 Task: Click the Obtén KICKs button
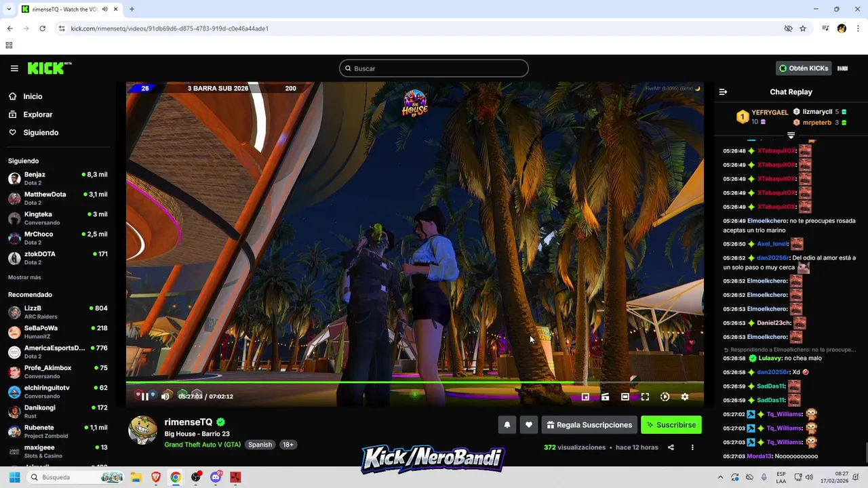pyautogui.click(x=804, y=68)
